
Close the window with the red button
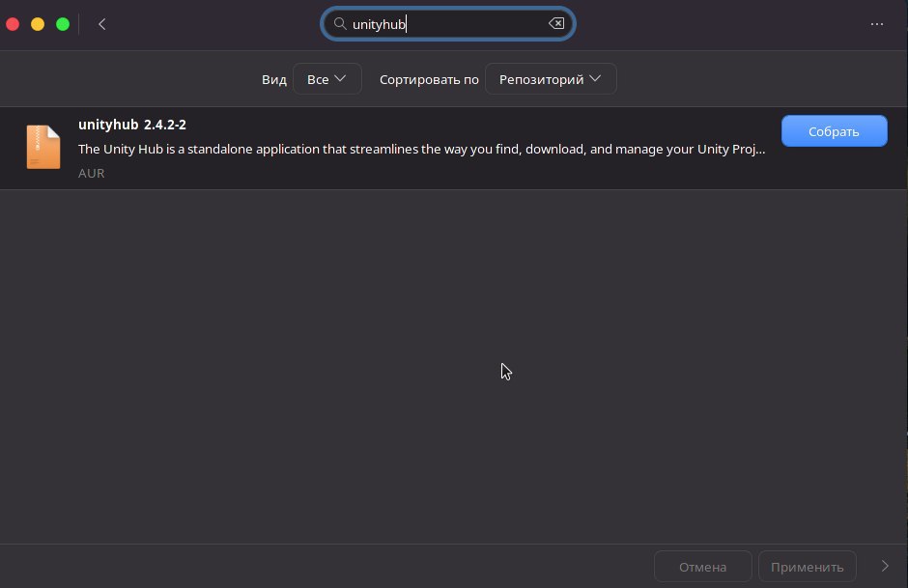pos(13,24)
